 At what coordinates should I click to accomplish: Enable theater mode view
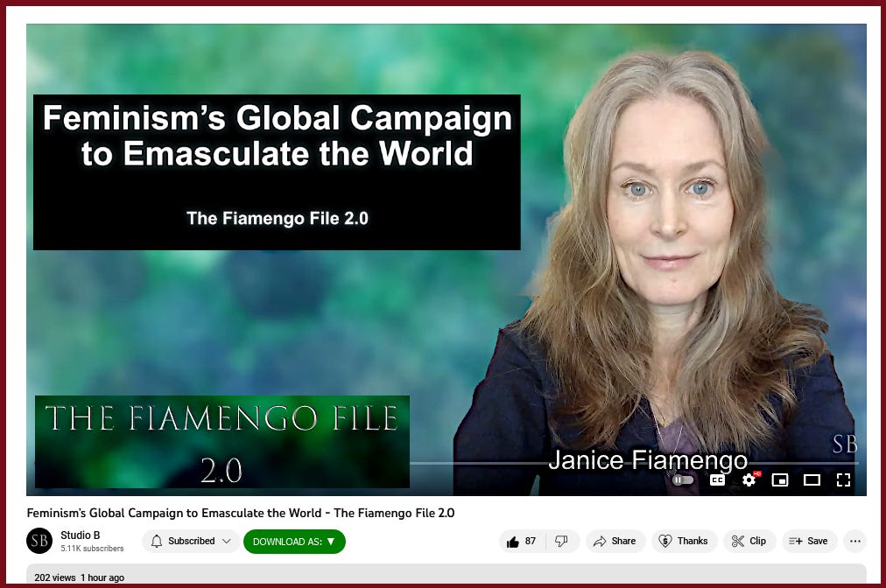coord(812,480)
